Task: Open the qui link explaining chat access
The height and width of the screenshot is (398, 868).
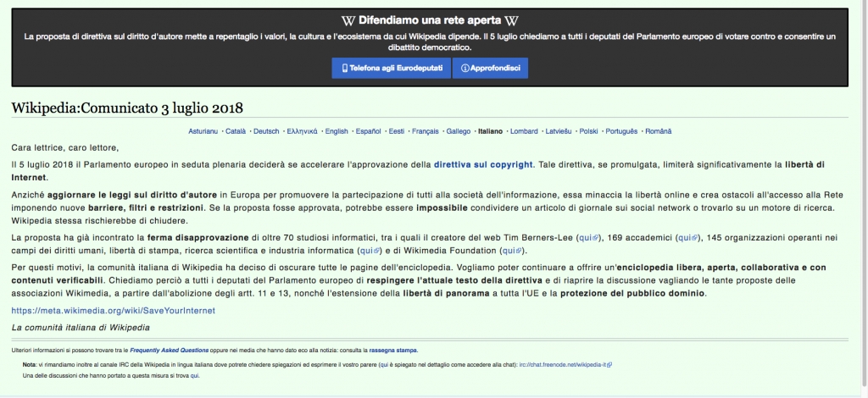Action: point(382,365)
